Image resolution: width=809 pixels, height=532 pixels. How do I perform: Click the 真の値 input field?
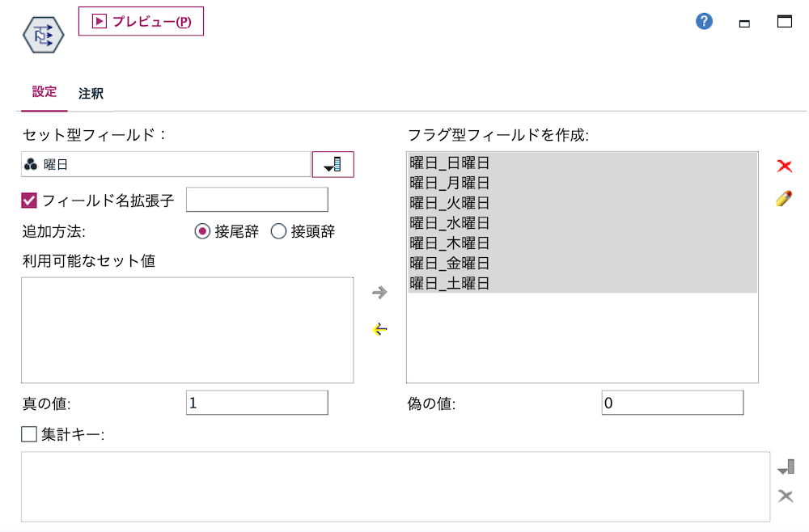click(x=256, y=402)
